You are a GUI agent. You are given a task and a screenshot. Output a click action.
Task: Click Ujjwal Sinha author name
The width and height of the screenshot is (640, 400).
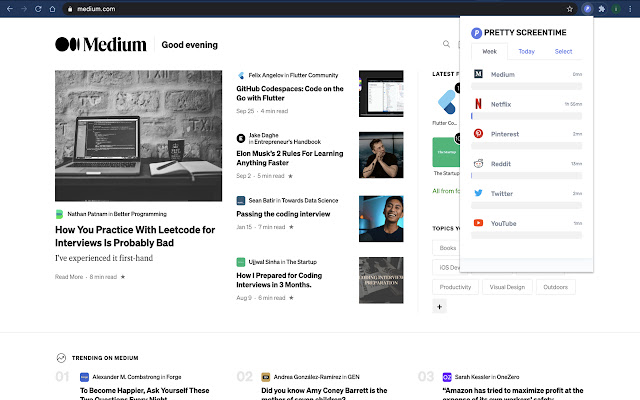(264, 262)
